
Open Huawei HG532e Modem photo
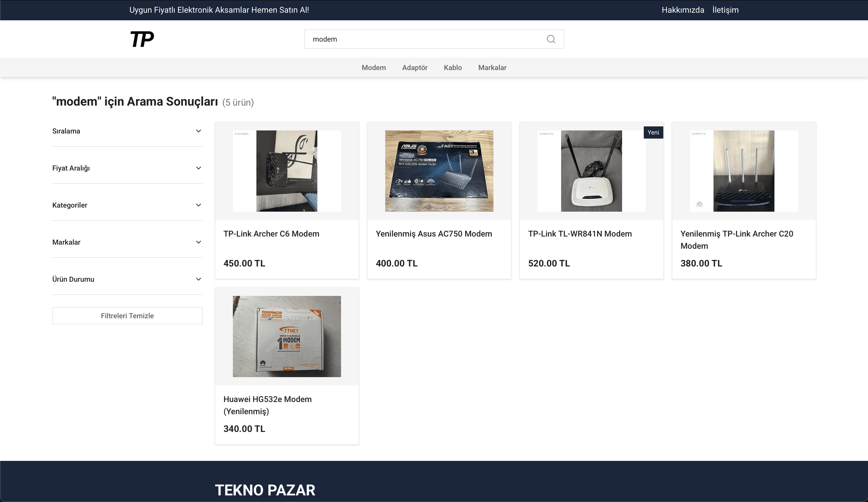[287, 336]
